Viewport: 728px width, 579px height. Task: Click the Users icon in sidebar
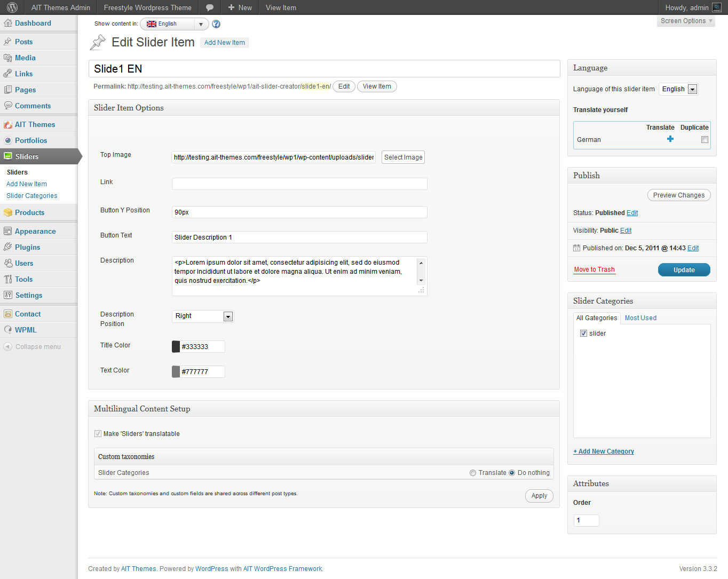(x=7, y=263)
